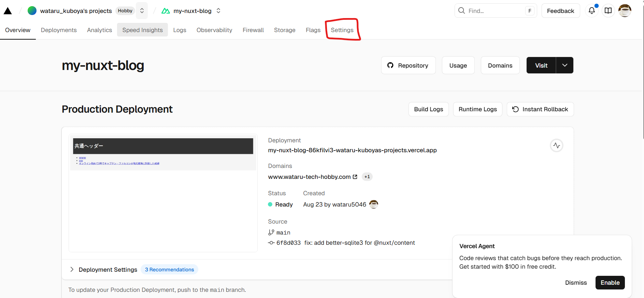Click the deployment activity pulse icon
This screenshot has width=644, height=298.
click(557, 145)
